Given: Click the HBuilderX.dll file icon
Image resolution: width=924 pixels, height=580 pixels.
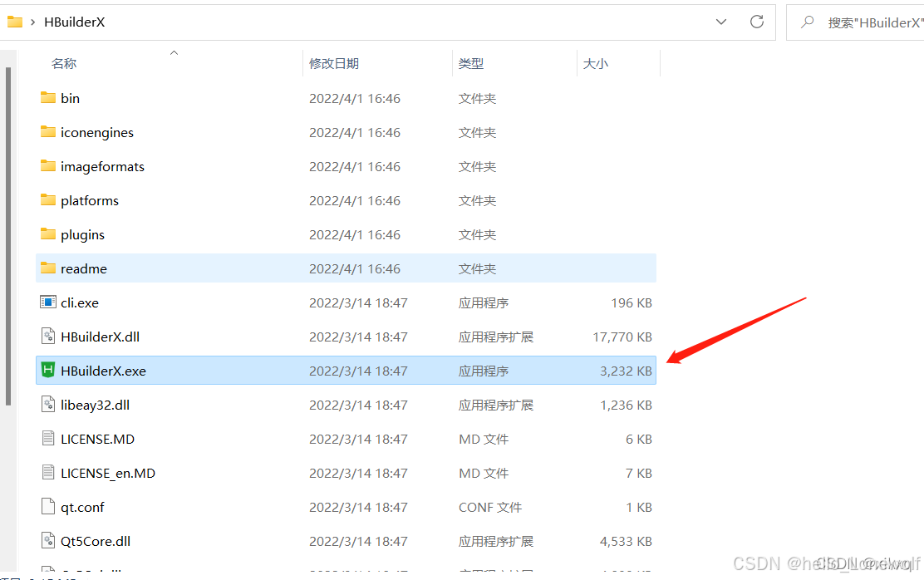Looking at the screenshot, I should click(47, 337).
